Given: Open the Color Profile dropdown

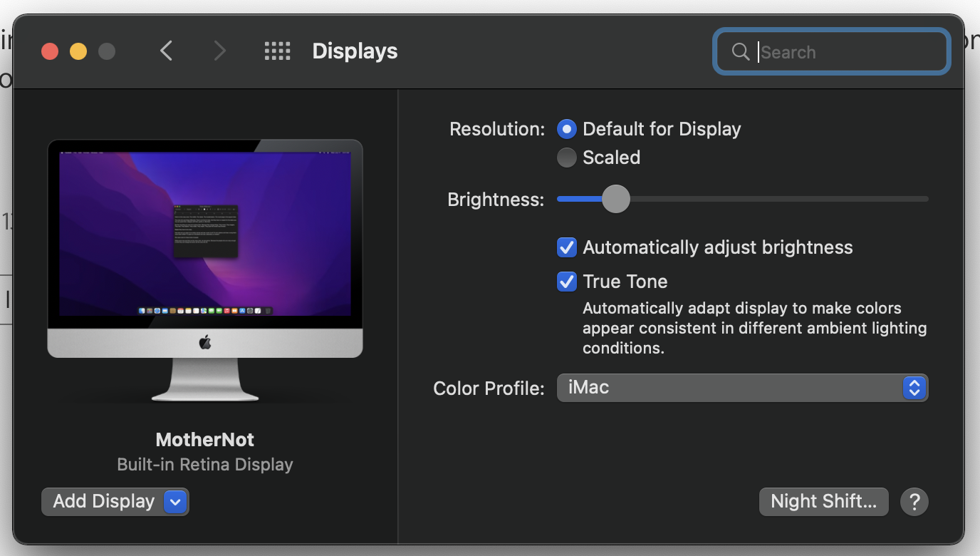Looking at the screenshot, I should click(742, 388).
